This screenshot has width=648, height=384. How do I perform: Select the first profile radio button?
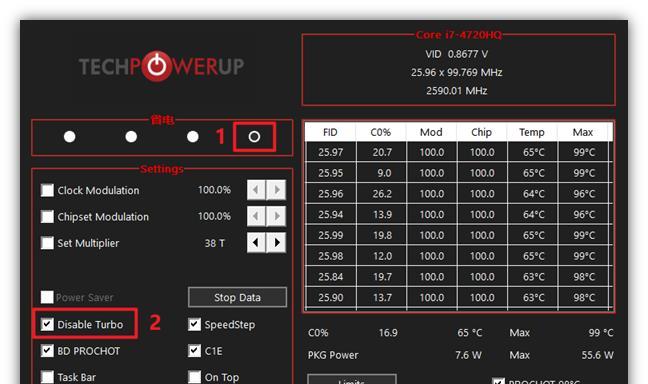pyautogui.click(x=70, y=137)
